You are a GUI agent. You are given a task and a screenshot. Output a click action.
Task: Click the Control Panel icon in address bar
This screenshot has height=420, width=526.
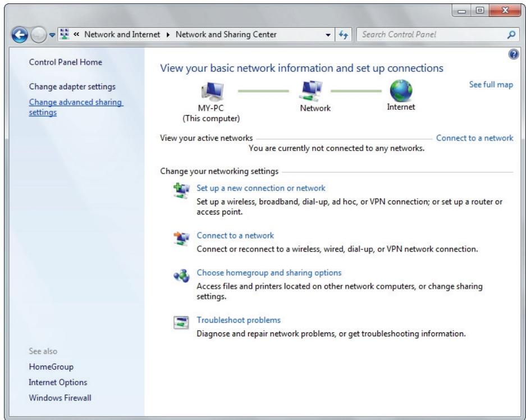point(65,34)
